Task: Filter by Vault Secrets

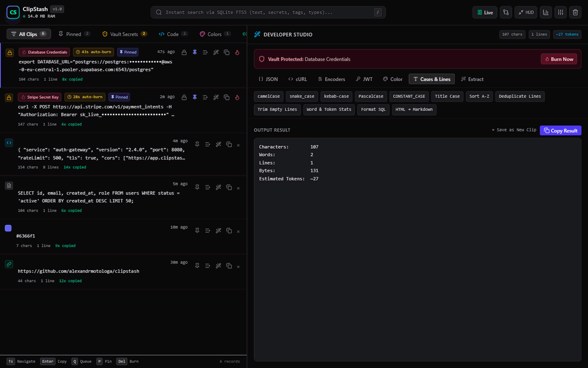Action: click(x=125, y=34)
